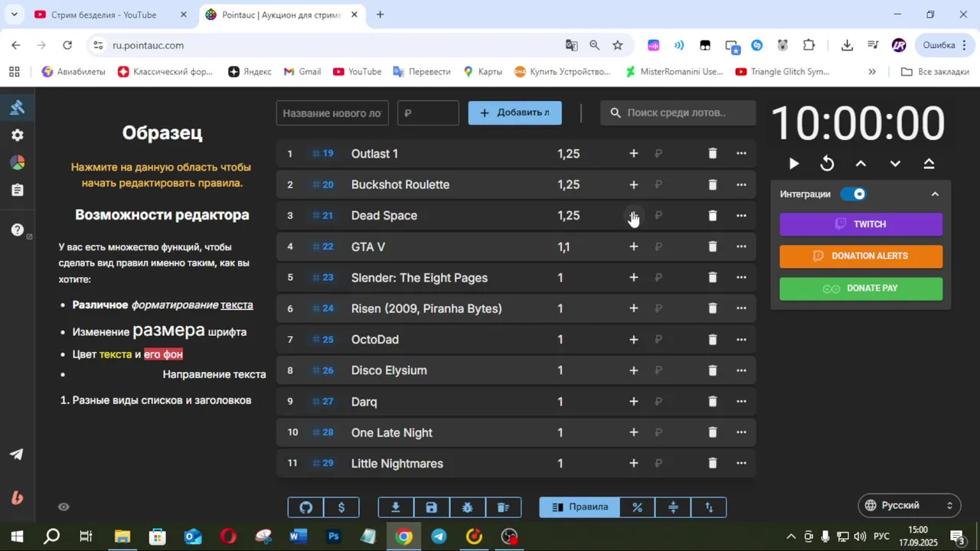Click the DONATION ALERTS button
This screenshot has width=980, height=551.
point(861,256)
